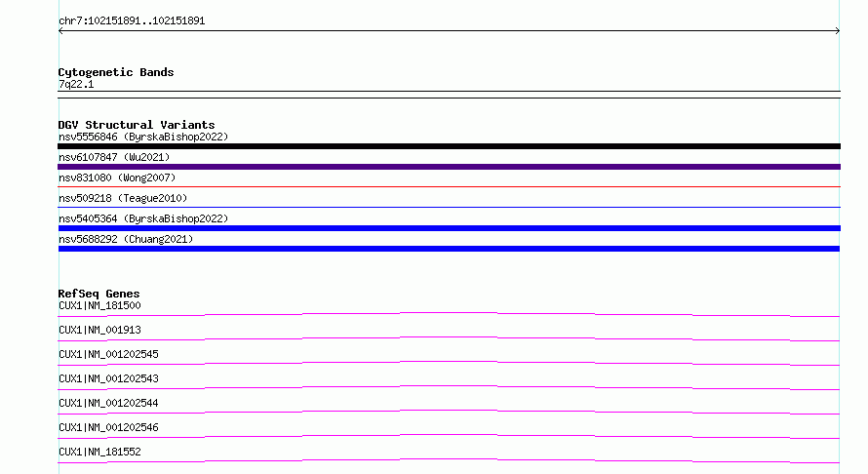Click the RefSeq Genes track heading

click(99, 294)
